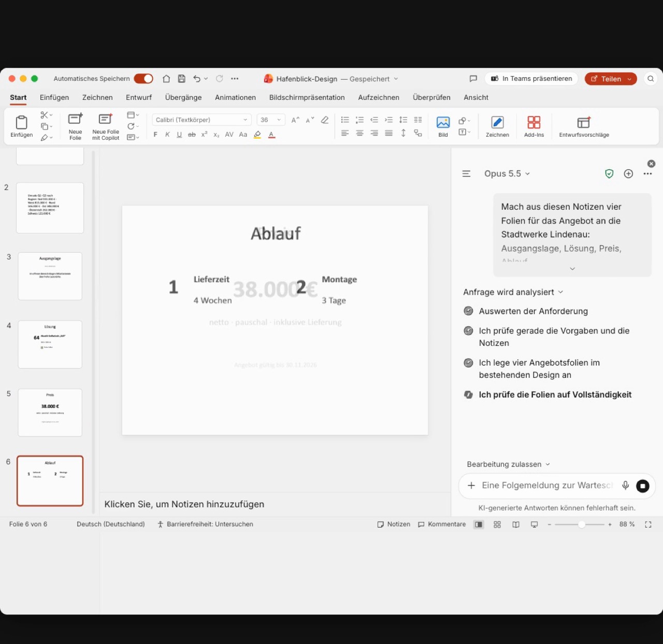Select normal view in status bar

click(479, 524)
